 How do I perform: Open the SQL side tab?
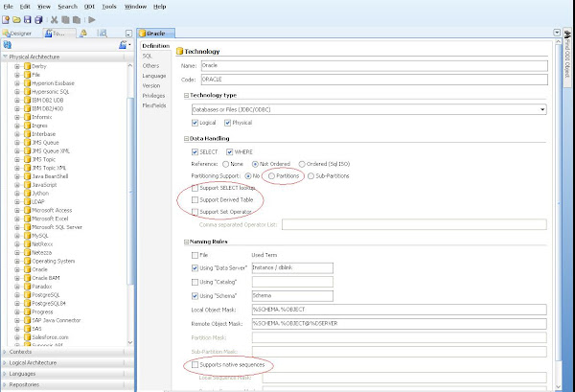[x=148, y=56]
